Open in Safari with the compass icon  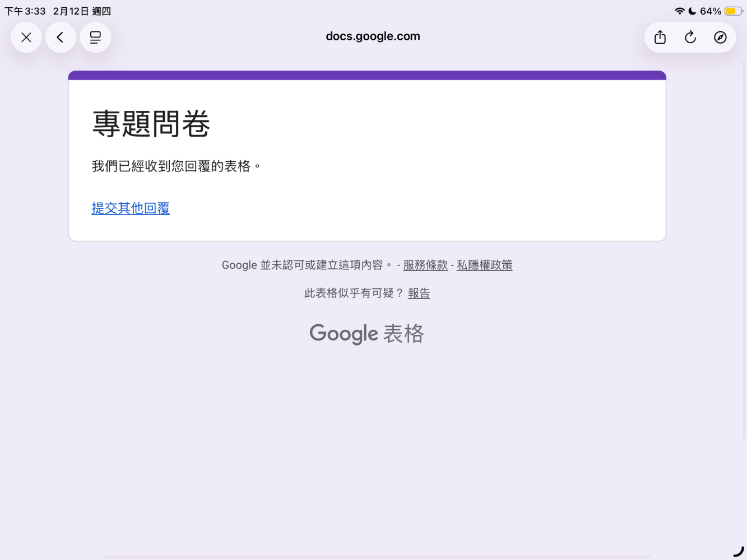click(x=721, y=38)
